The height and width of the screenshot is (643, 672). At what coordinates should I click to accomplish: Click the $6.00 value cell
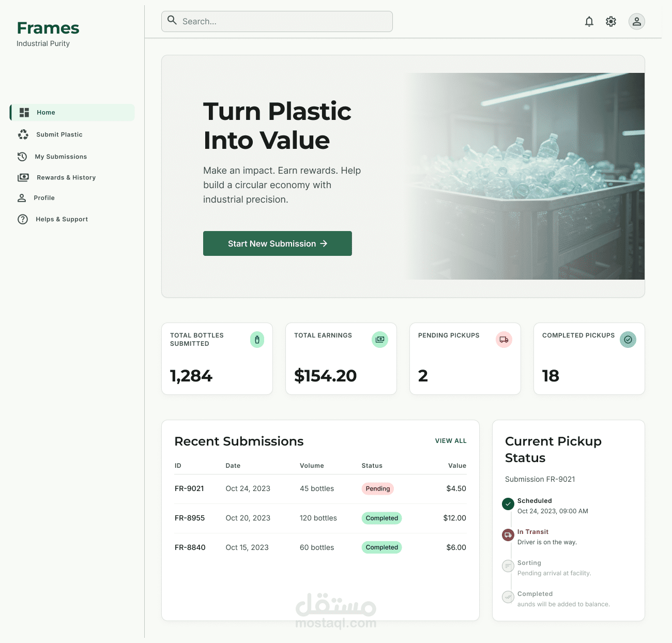(456, 547)
